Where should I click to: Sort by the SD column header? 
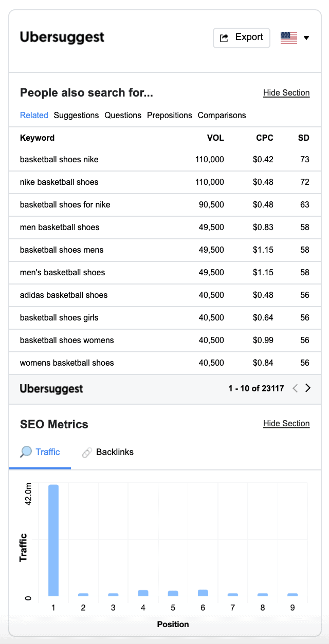(304, 138)
